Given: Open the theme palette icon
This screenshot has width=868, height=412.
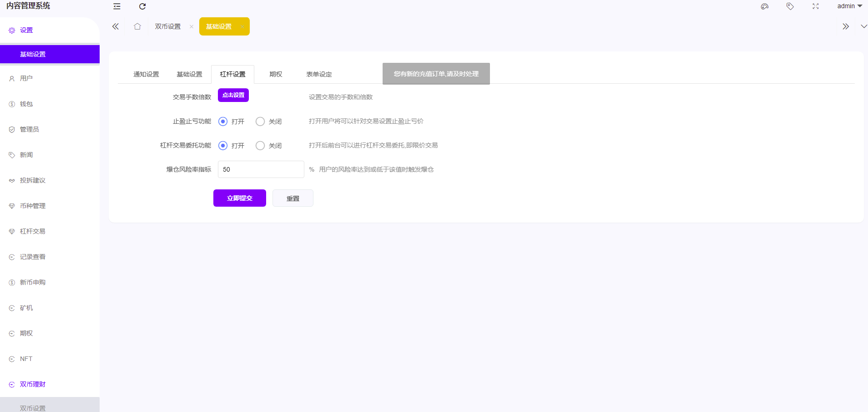Looking at the screenshot, I should coord(765,6).
